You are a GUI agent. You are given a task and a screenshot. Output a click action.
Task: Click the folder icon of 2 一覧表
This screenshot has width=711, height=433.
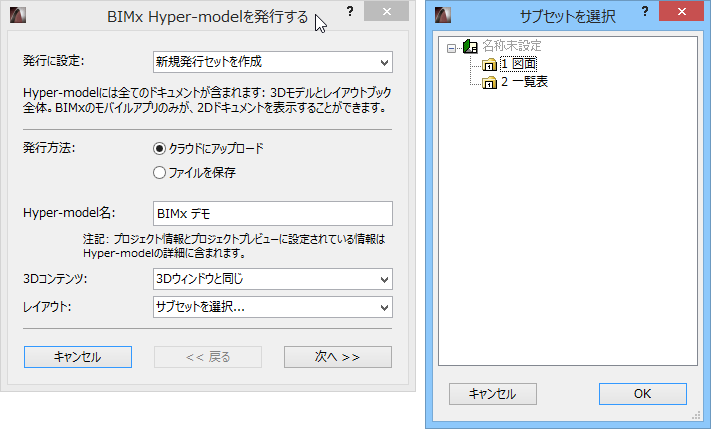489,83
